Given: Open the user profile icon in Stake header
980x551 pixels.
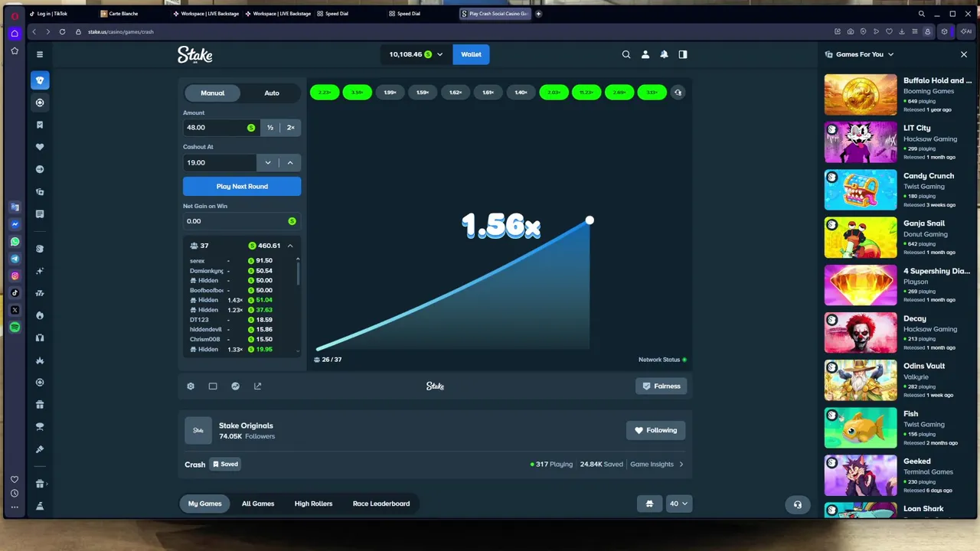Looking at the screenshot, I should click(645, 54).
